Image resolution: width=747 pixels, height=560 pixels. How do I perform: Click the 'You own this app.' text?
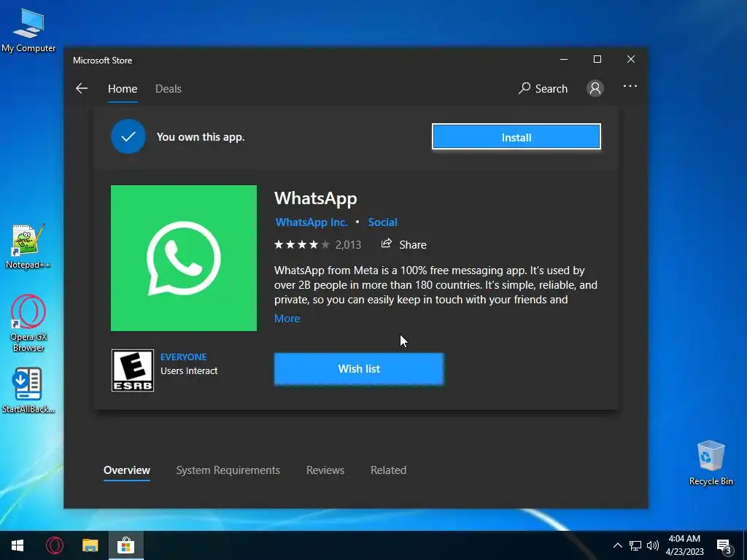tap(201, 137)
